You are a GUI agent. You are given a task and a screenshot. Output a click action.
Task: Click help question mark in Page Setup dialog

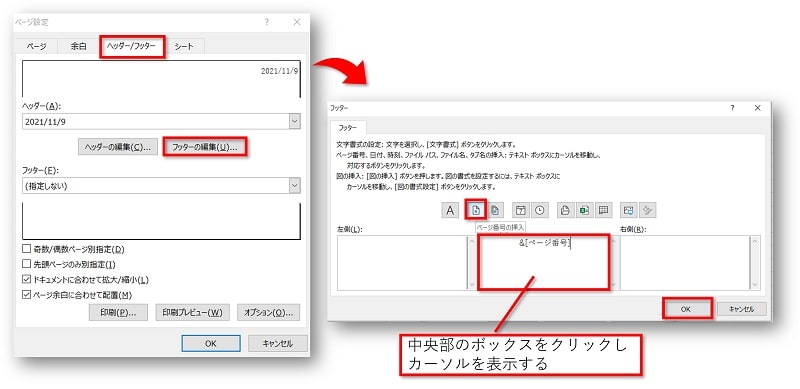[266, 22]
